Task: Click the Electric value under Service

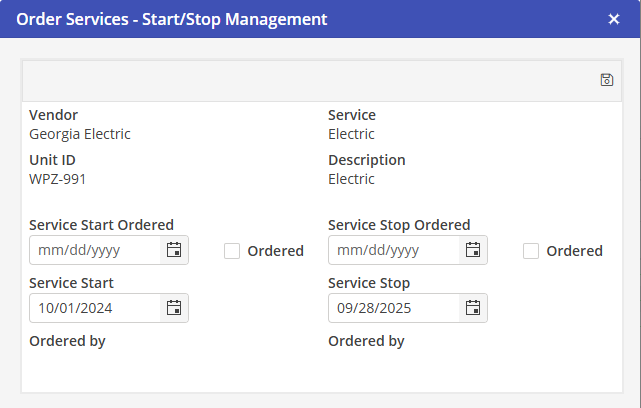Action: (x=351, y=134)
